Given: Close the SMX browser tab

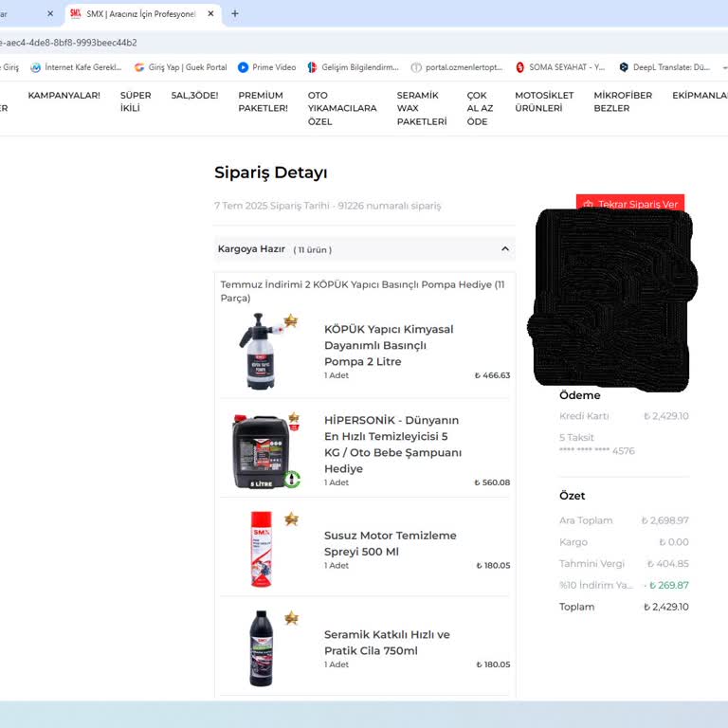Looking at the screenshot, I should tap(210, 14).
